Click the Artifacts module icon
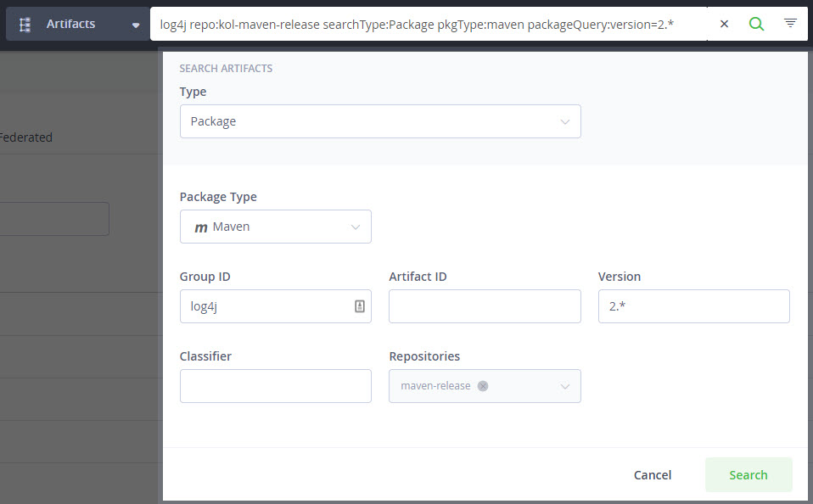The height and width of the screenshot is (504, 813). tap(25, 25)
